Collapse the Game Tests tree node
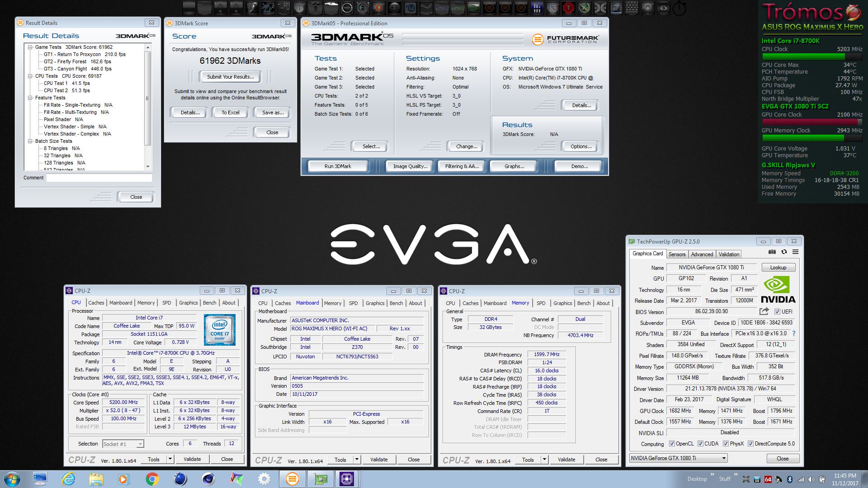The height and width of the screenshot is (488, 868). (30, 47)
